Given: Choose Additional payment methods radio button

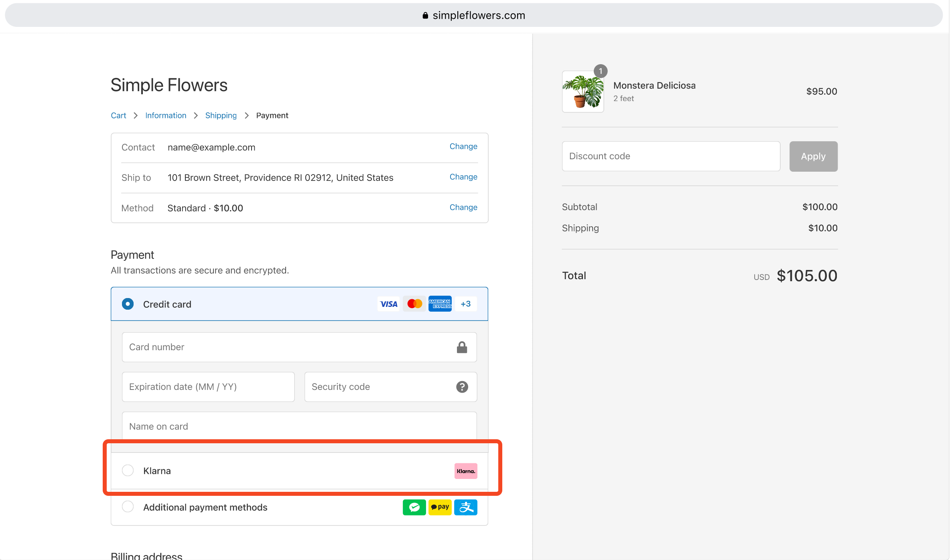Looking at the screenshot, I should point(128,507).
